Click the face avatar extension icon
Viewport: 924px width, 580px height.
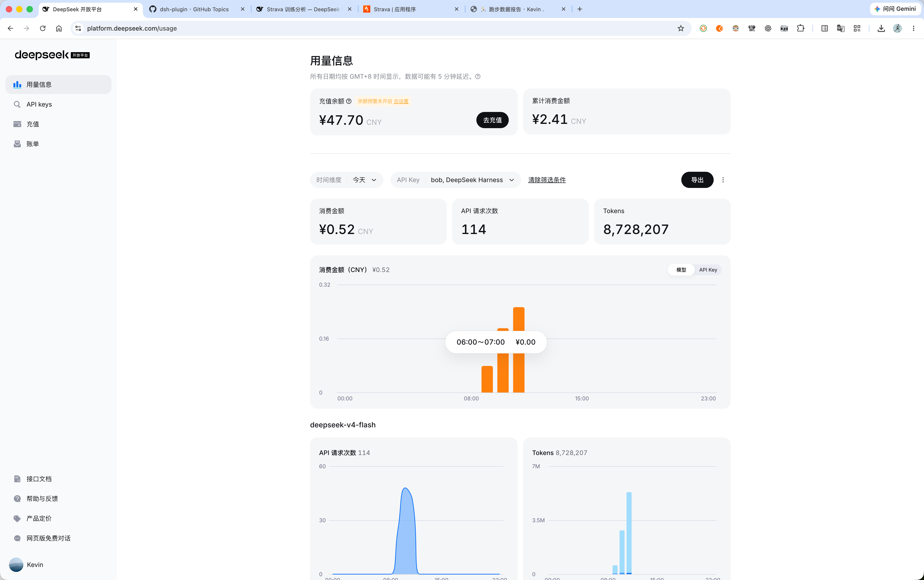pyautogui.click(x=735, y=28)
